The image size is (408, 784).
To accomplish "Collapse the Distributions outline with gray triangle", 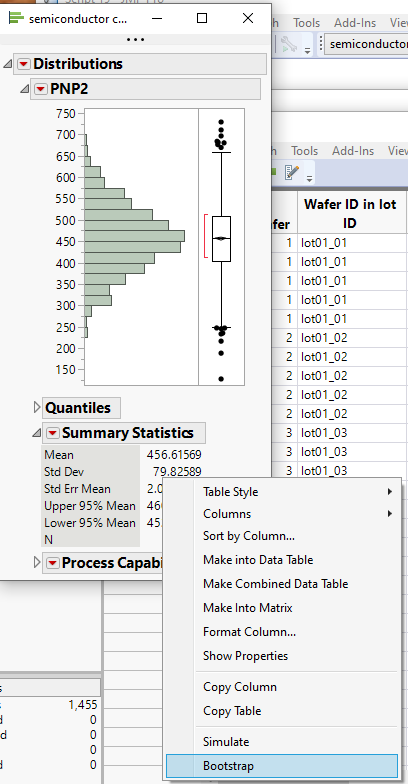I will point(8,64).
